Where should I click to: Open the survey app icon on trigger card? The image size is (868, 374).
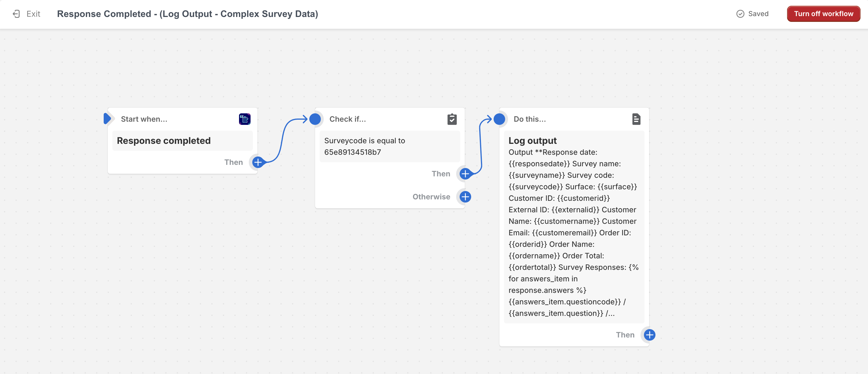click(x=245, y=119)
